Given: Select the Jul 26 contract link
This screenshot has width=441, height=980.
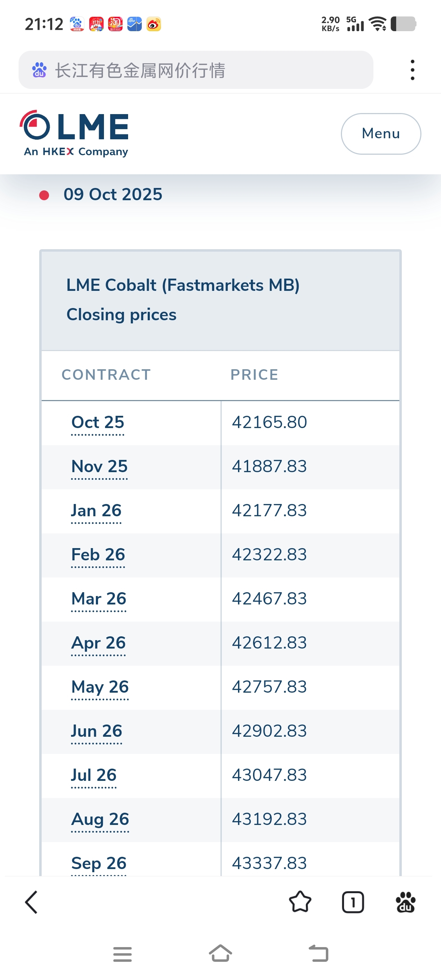Looking at the screenshot, I should [93, 775].
